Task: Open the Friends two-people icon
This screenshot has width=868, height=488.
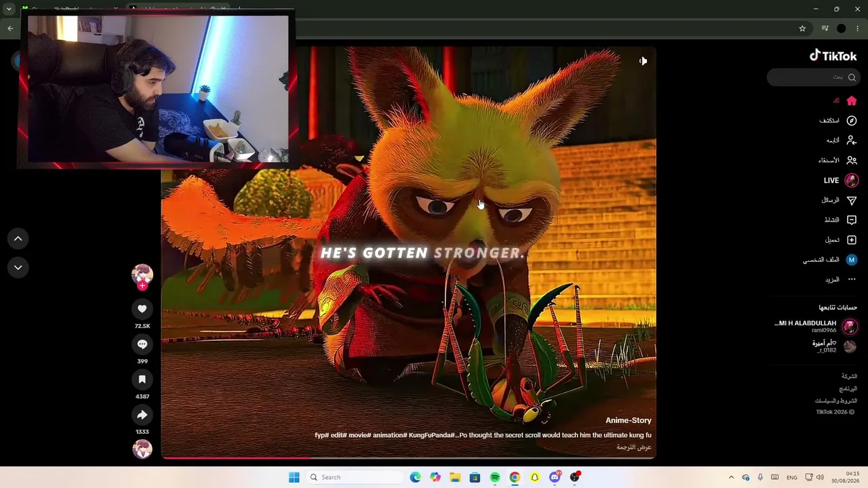Action: point(852,161)
